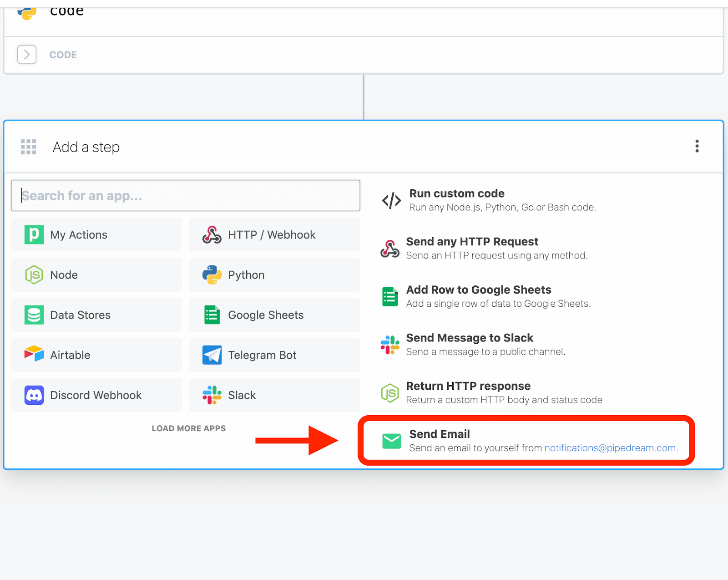Screen dimensions: 728x580
Task: Click the CODE section label
Action: tap(63, 55)
